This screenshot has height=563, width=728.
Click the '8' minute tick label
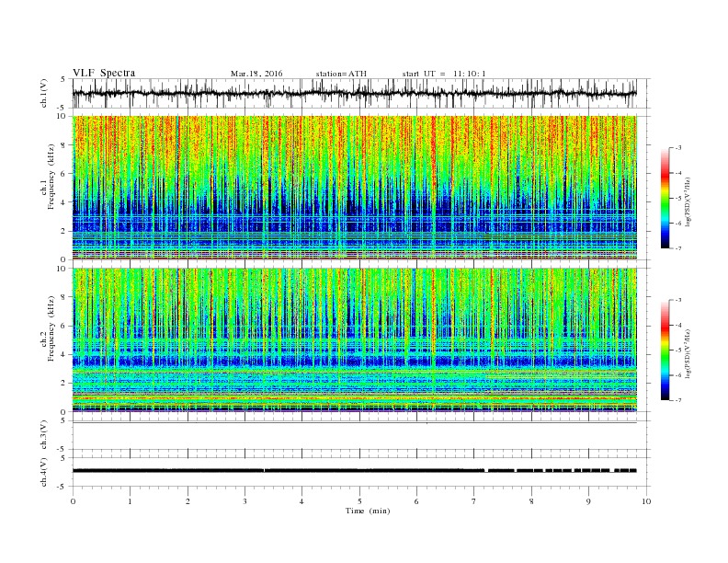[x=531, y=501]
